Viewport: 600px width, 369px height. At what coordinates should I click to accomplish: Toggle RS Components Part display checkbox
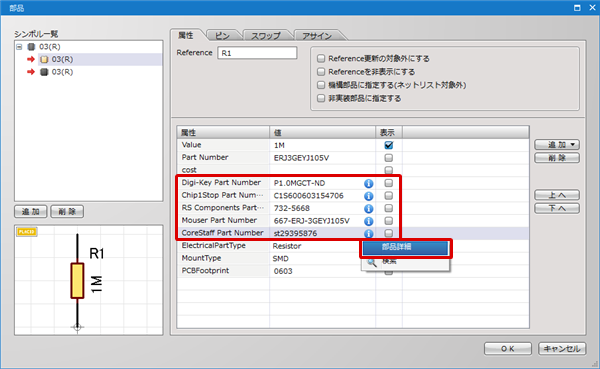click(x=388, y=208)
